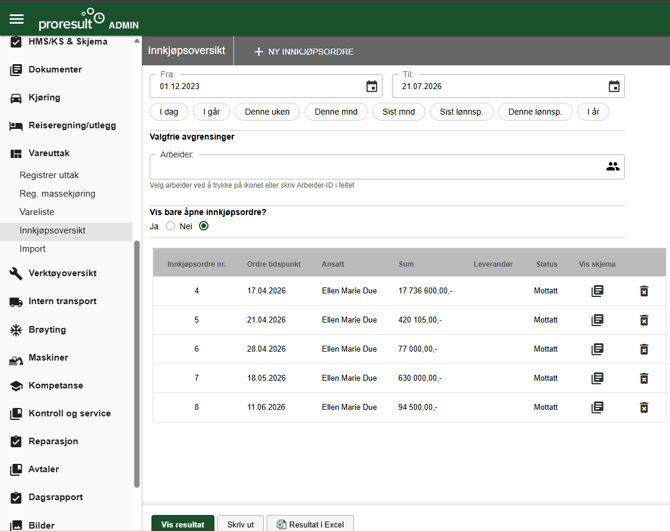
Task: Filter by I år
Action: (x=593, y=112)
